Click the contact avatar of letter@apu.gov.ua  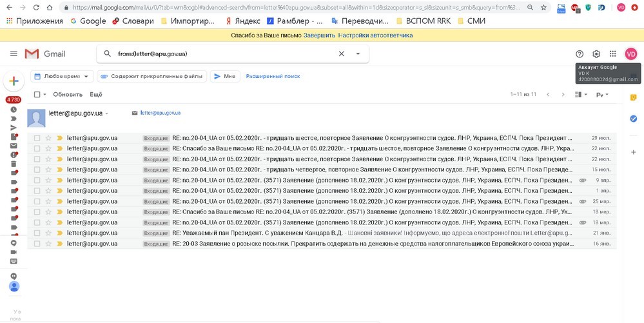pos(36,118)
